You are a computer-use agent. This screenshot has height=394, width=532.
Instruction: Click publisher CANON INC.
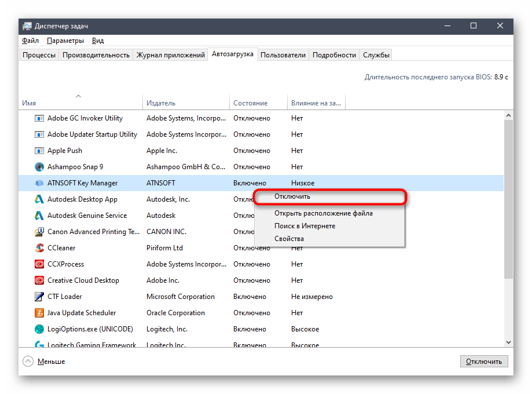pos(166,232)
